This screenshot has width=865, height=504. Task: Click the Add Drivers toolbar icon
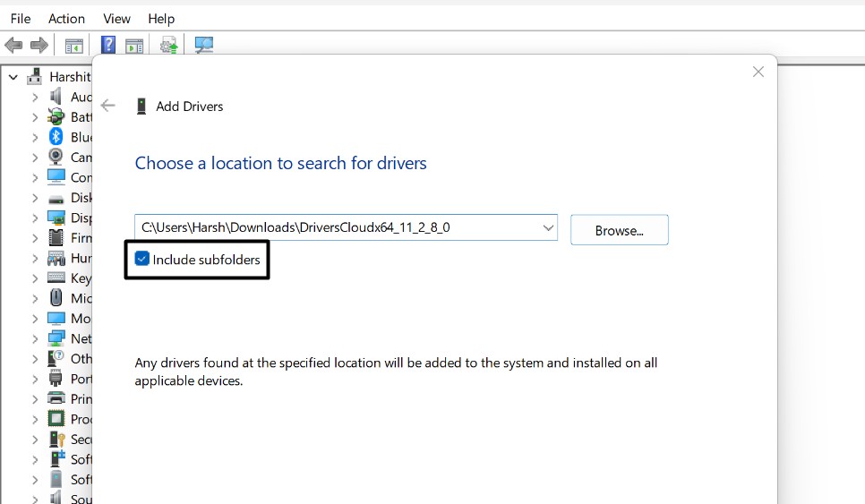pyautogui.click(x=168, y=45)
